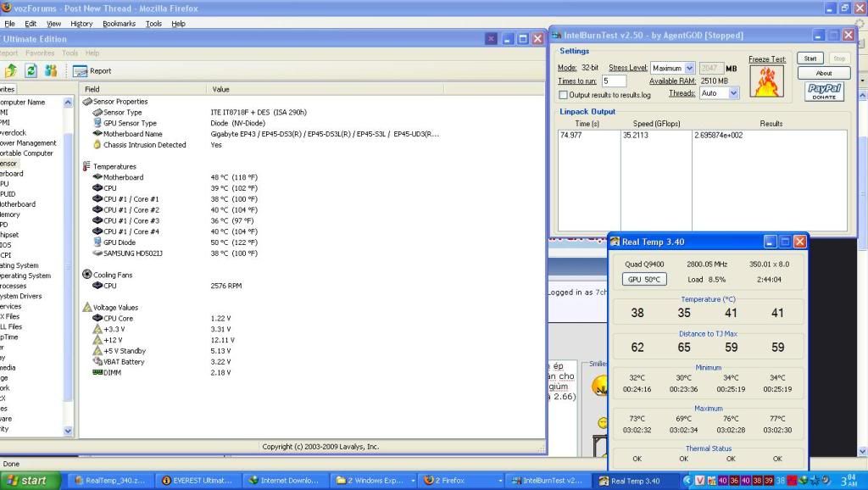The width and height of the screenshot is (868, 490).
Task: Show hidden tray icons with the chevron
Action: pos(688,481)
